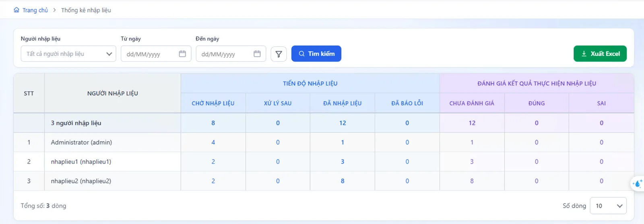Click total Chờ nhập liệu count 8
644x224 pixels.
213,123
